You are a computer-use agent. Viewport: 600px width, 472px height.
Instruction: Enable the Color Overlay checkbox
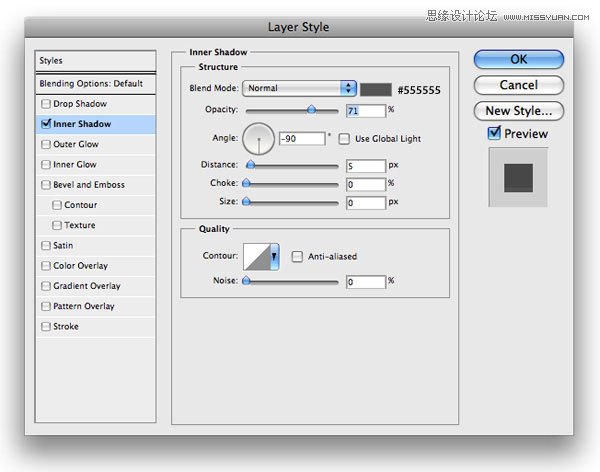point(46,266)
